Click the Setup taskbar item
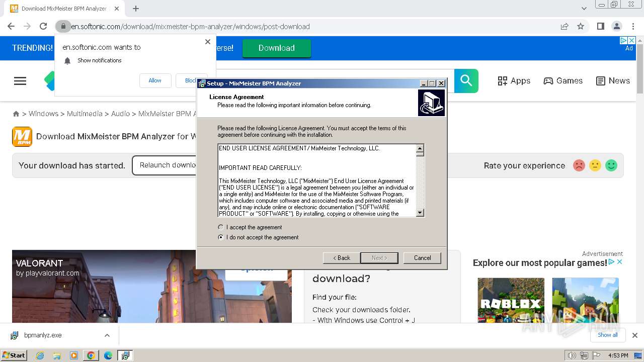The width and height of the screenshot is (644, 362). pos(125,355)
